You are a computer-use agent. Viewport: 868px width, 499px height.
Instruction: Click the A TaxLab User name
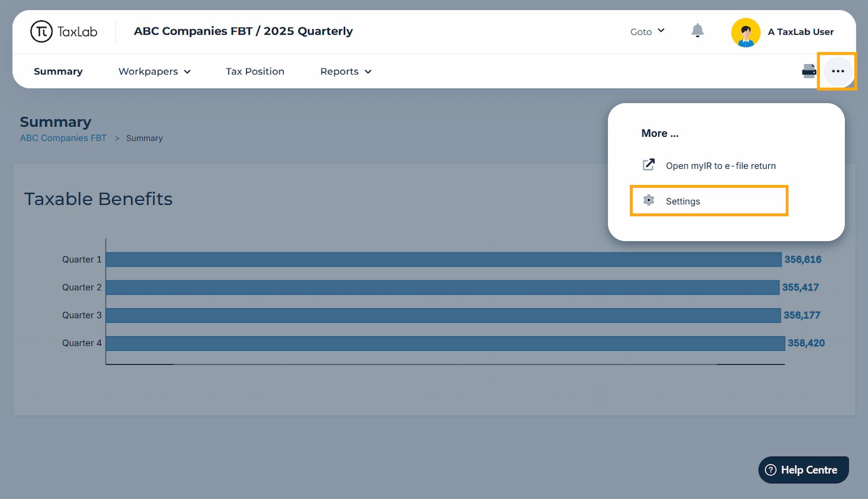click(800, 32)
